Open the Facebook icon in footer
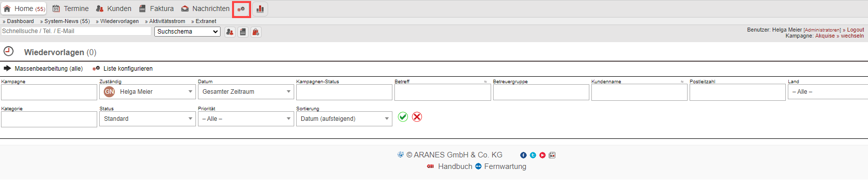 [x=523, y=155]
